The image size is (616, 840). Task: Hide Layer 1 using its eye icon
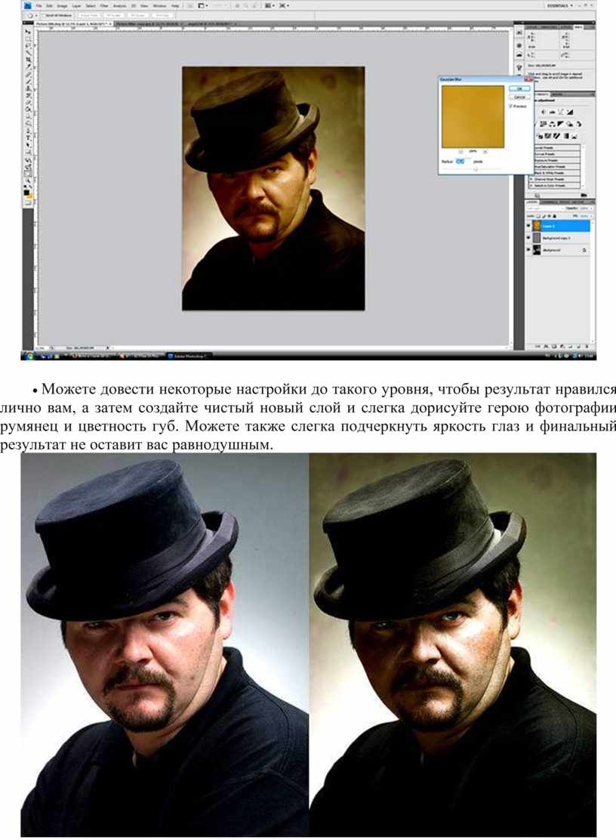(528, 227)
